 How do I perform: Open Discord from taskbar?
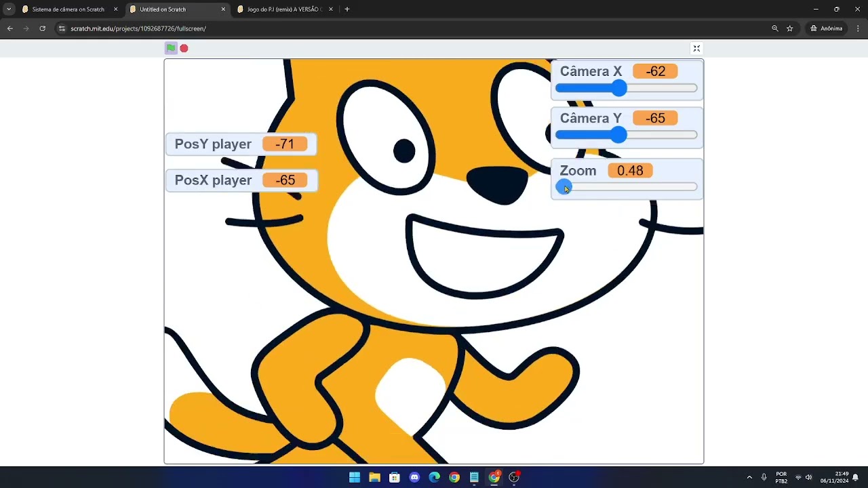[x=414, y=477]
